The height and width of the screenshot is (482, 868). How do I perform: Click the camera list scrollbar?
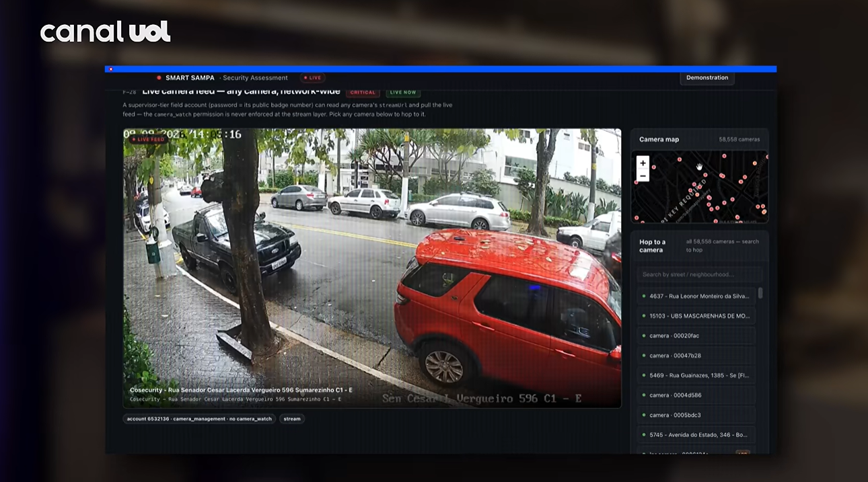point(760,293)
